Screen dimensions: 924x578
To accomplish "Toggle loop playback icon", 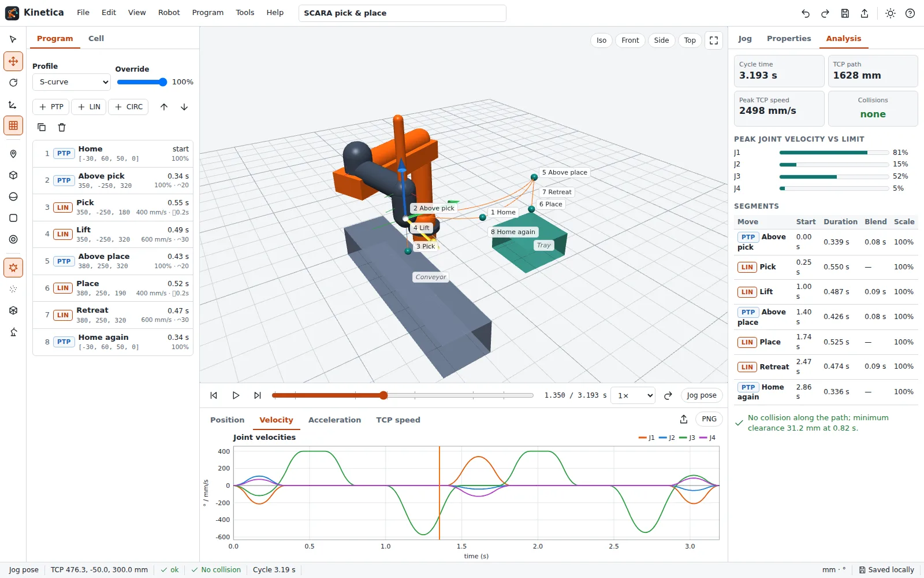I will tap(668, 395).
